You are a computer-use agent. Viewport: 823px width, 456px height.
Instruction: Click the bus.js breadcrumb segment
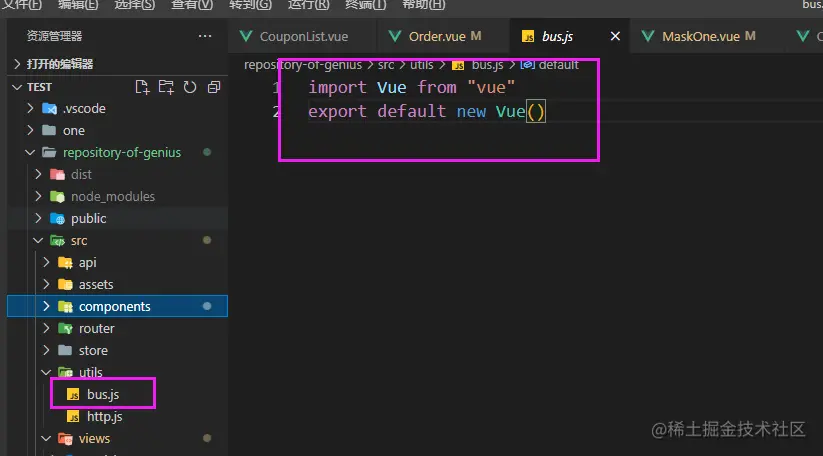[x=487, y=65]
